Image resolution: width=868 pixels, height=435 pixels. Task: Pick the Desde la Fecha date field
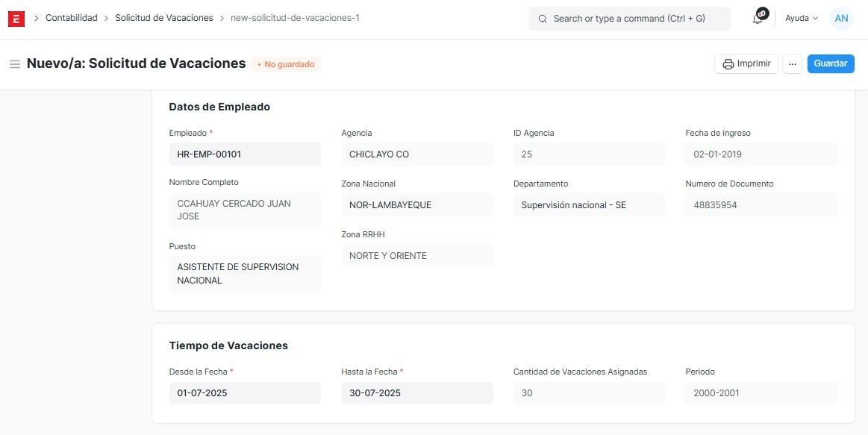point(245,393)
